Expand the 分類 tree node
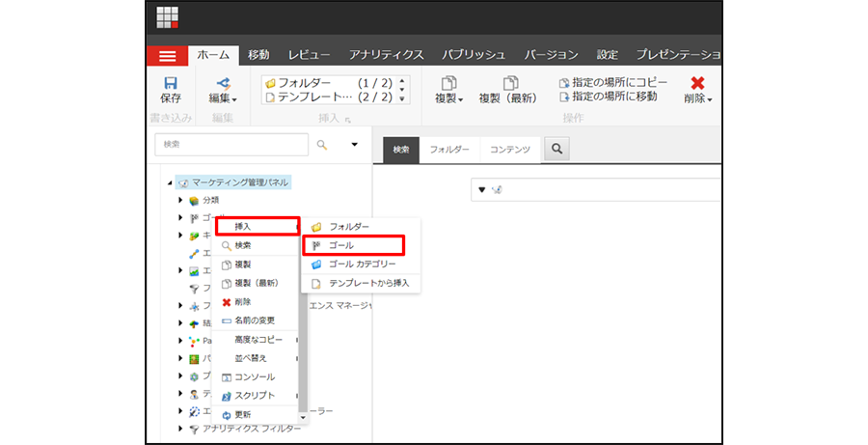Image resolution: width=868 pixels, height=445 pixels. 181,200
